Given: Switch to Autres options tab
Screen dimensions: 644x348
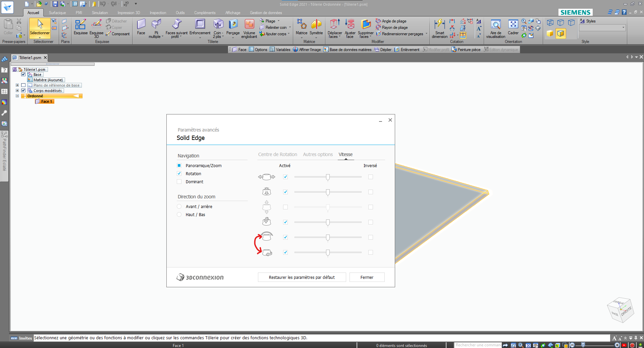Looking at the screenshot, I should (x=318, y=154).
